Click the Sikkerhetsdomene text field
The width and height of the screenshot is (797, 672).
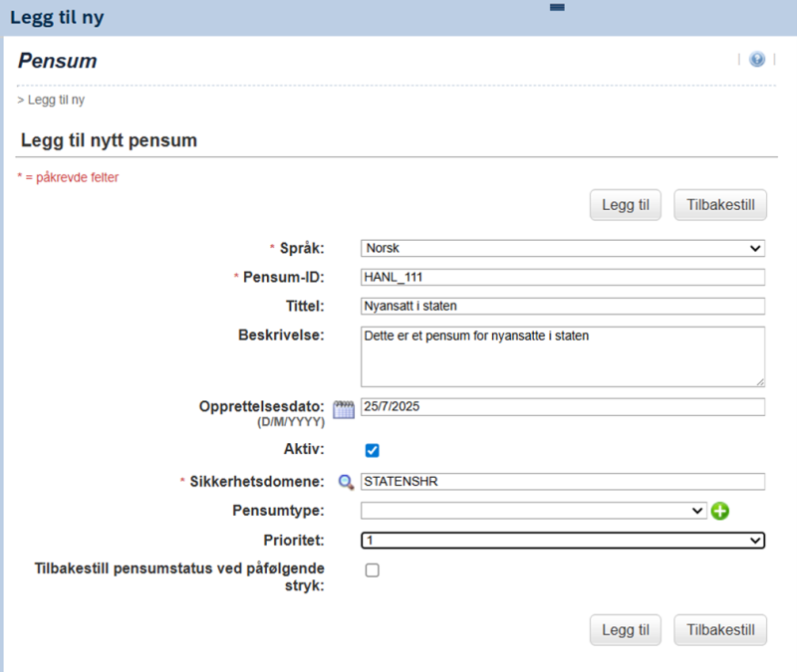(563, 482)
